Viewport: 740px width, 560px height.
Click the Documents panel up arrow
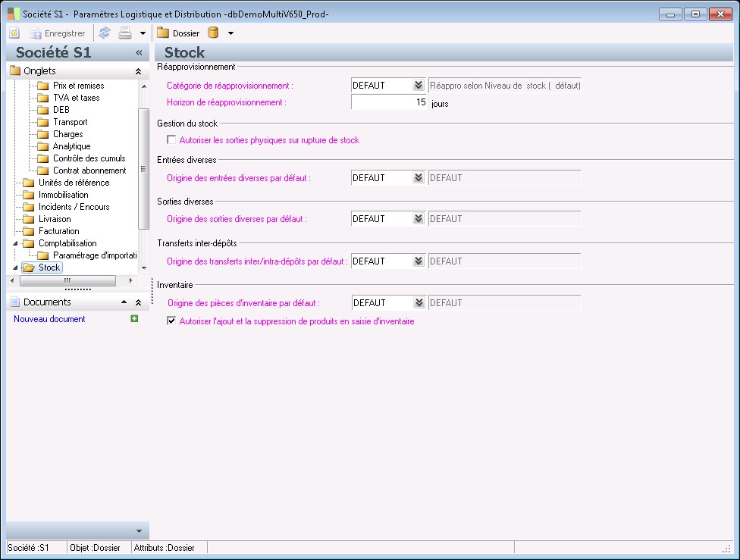pyautogui.click(x=124, y=302)
